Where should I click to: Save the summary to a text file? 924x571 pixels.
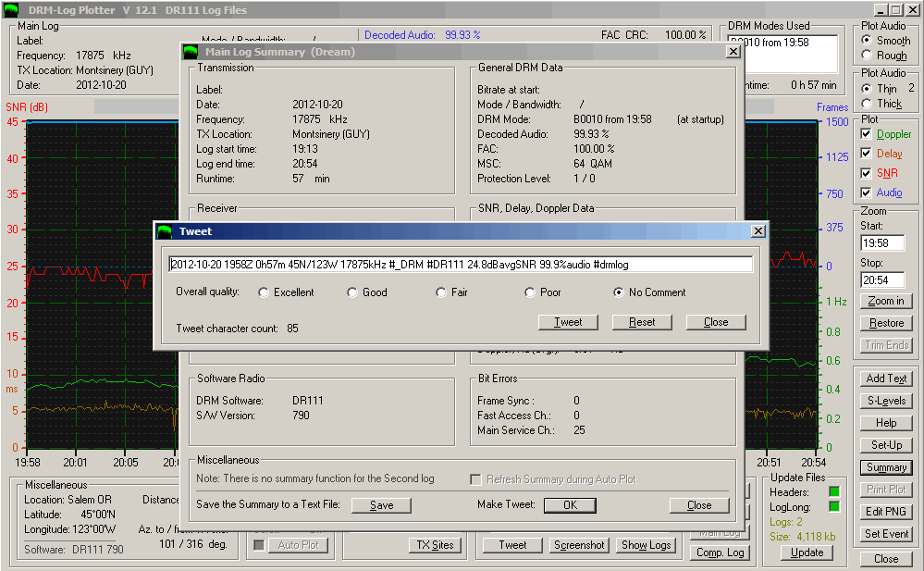pos(381,505)
